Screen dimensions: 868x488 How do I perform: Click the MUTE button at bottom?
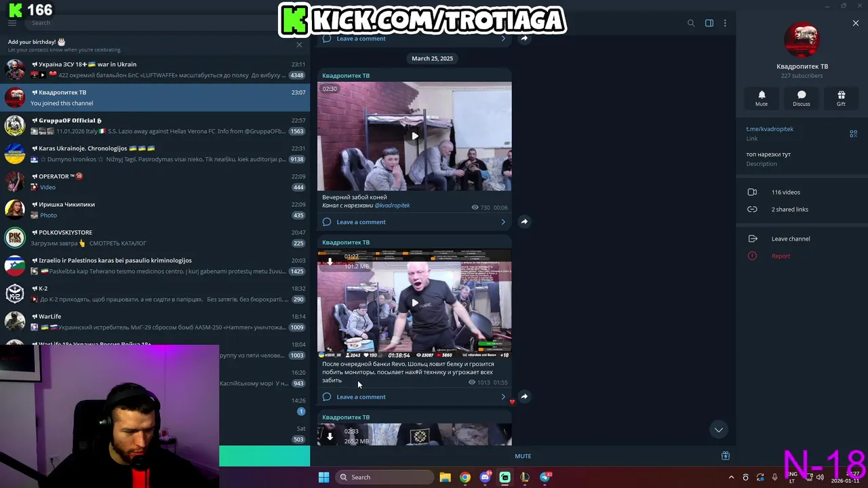(x=523, y=456)
